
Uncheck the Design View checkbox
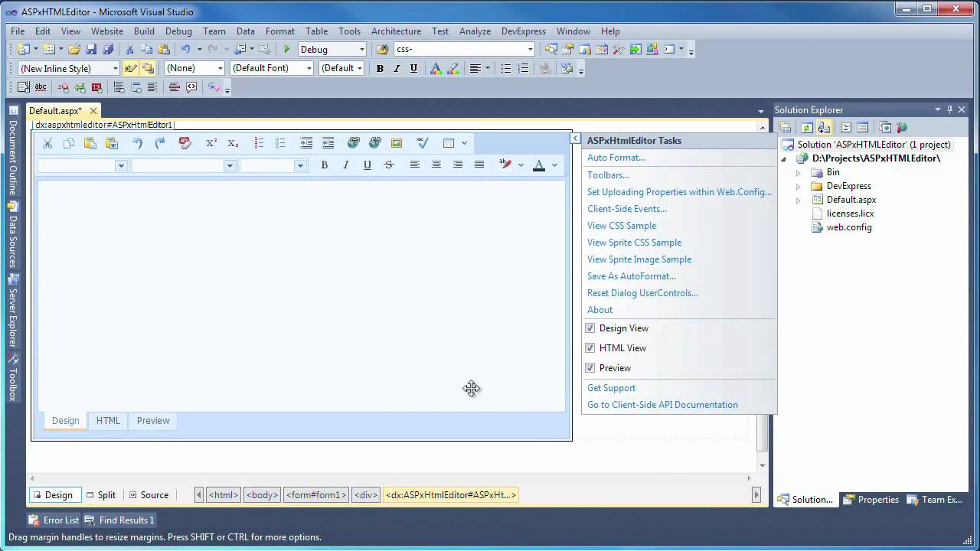click(x=590, y=328)
